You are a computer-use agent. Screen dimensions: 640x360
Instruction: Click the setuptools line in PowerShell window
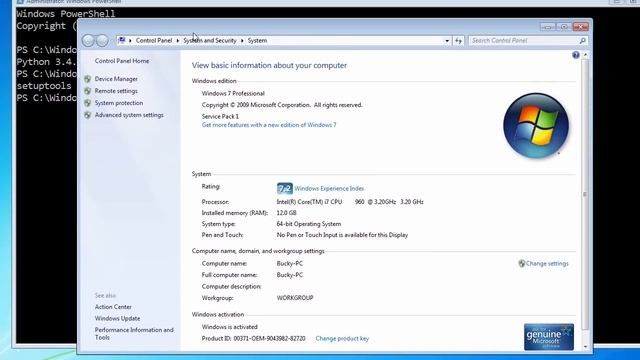[44, 86]
